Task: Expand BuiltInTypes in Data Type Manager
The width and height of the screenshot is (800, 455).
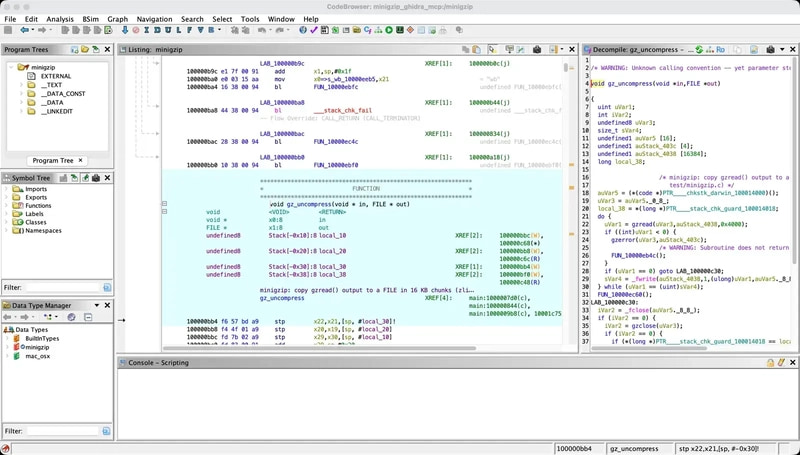Action: tap(7, 338)
